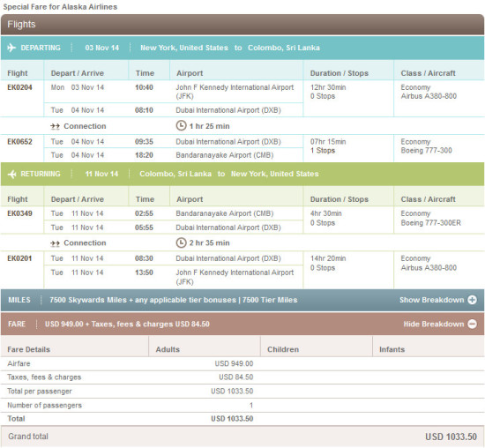Select the FARE section label
Image resolution: width=485 pixels, height=448 pixels.
(x=17, y=324)
